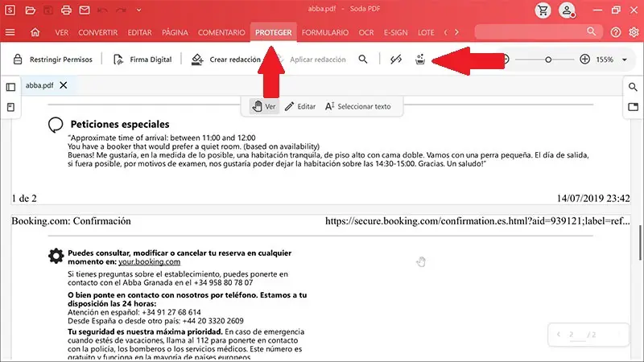Switch to the VER tab
This screenshot has height=362, width=644.
(x=62, y=32)
